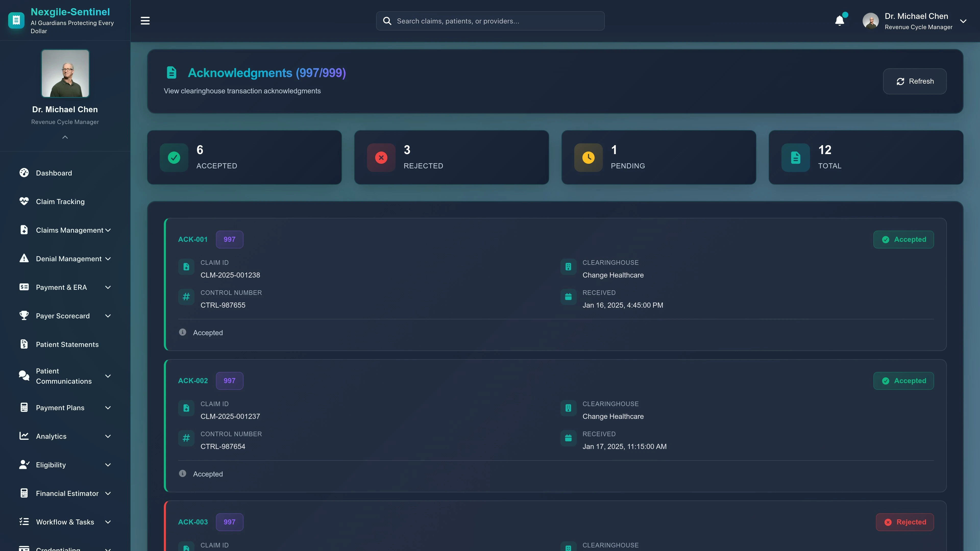Click the red Rejected X stat icon

tap(381, 157)
